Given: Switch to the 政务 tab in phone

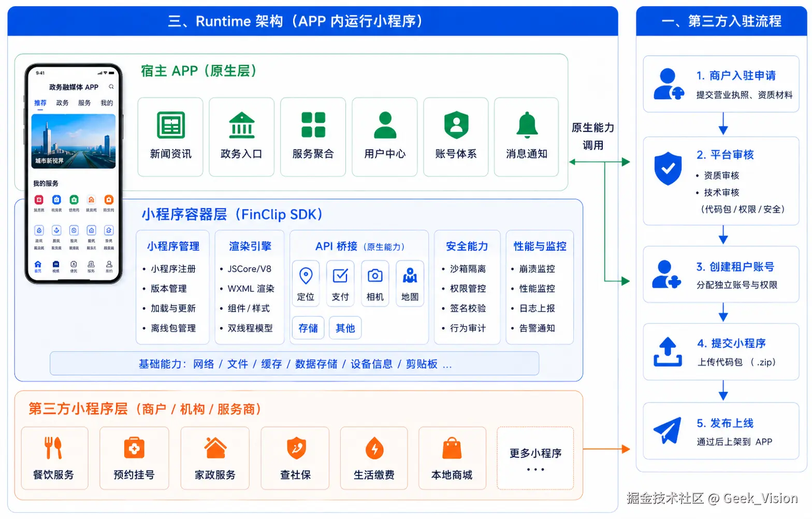Looking at the screenshot, I should pos(62,103).
